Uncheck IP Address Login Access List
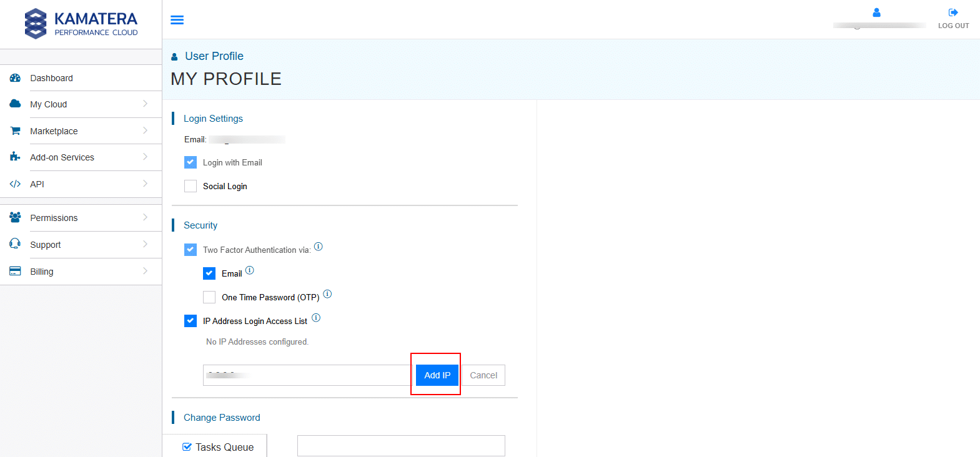 tap(191, 321)
